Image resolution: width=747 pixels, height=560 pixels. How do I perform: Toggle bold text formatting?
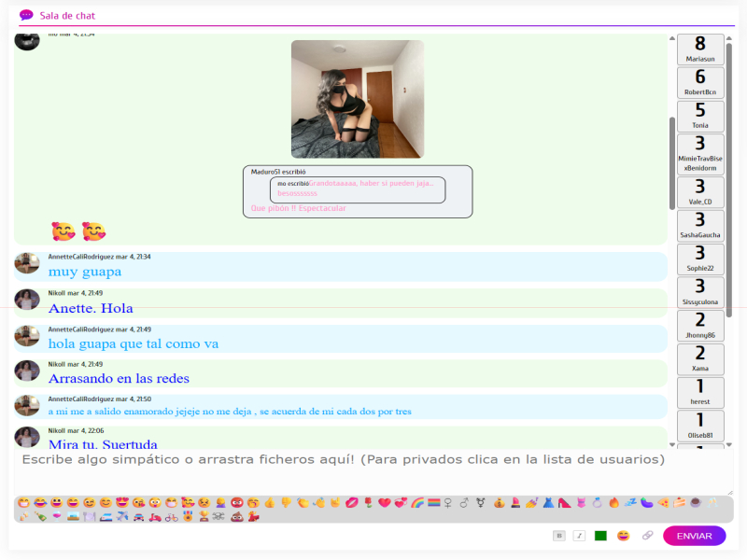[559, 536]
